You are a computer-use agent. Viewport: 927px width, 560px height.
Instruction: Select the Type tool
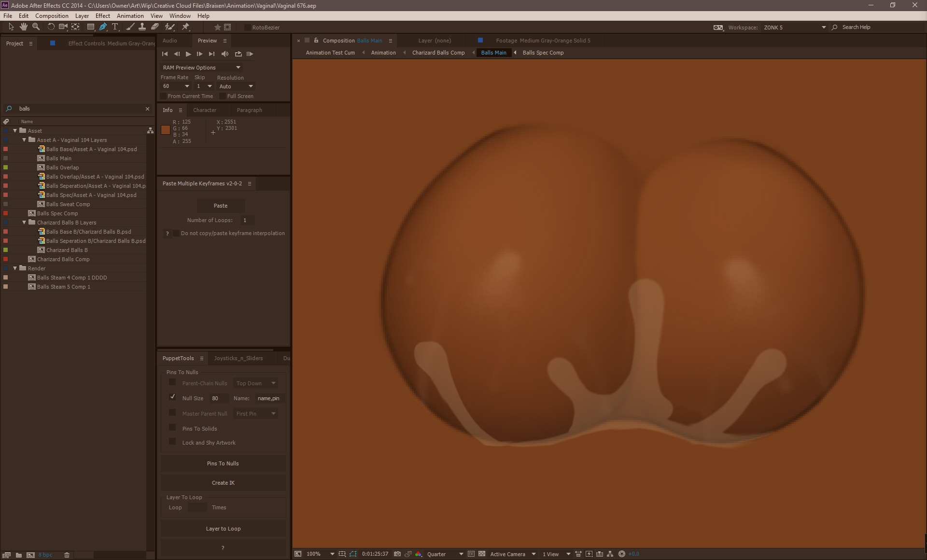click(115, 27)
